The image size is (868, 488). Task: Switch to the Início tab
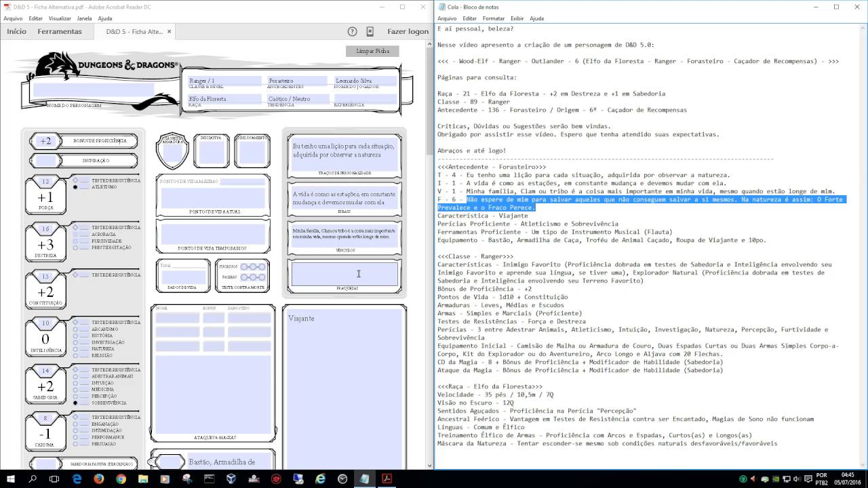[x=16, y=31]
